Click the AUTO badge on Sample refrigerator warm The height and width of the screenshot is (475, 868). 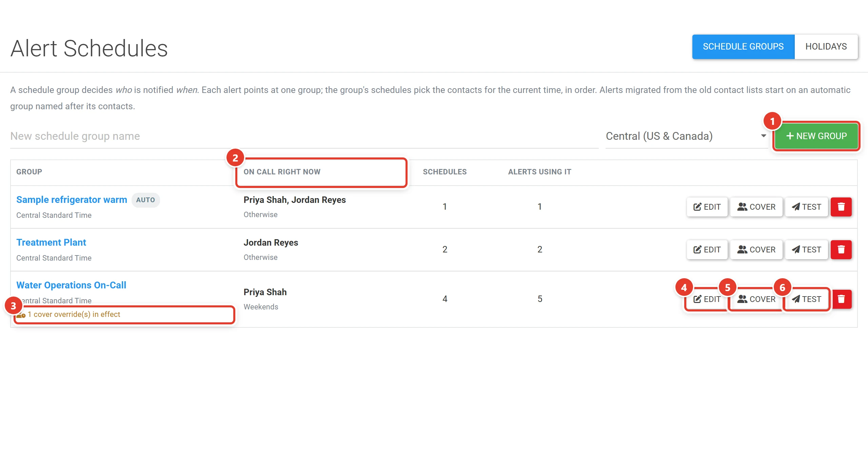pos(145,200)
